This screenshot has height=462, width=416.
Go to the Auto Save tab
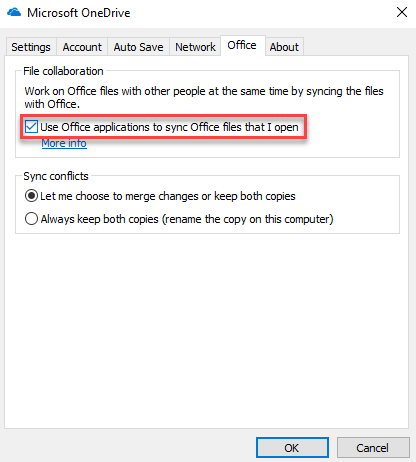pyautogui.click(x=138, y=47)
